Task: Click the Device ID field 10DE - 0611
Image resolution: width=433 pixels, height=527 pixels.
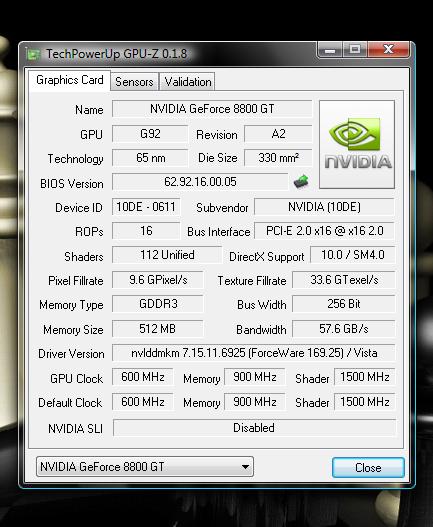Action: 146,207
